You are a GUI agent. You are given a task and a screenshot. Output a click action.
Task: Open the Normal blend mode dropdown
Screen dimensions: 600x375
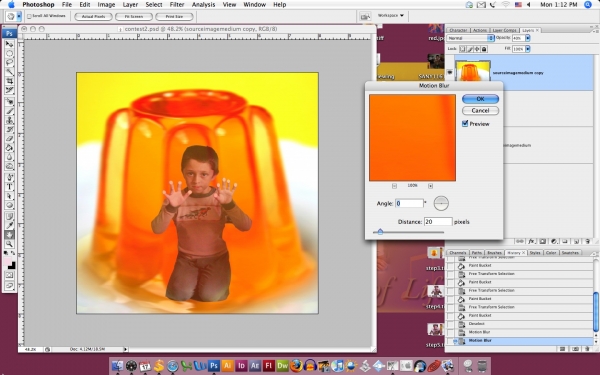(470, 38)
